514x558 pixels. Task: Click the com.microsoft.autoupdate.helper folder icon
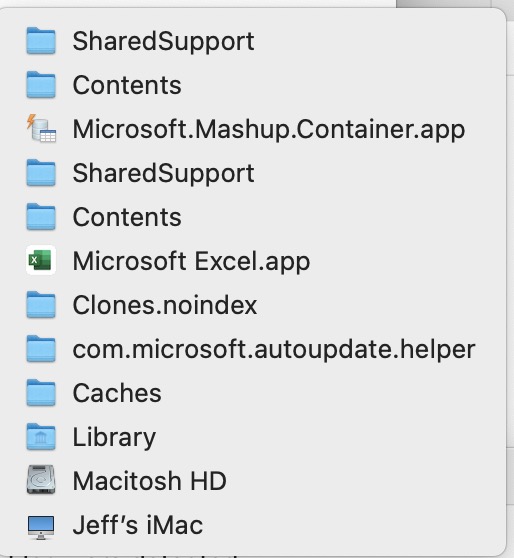click(41, 349)
